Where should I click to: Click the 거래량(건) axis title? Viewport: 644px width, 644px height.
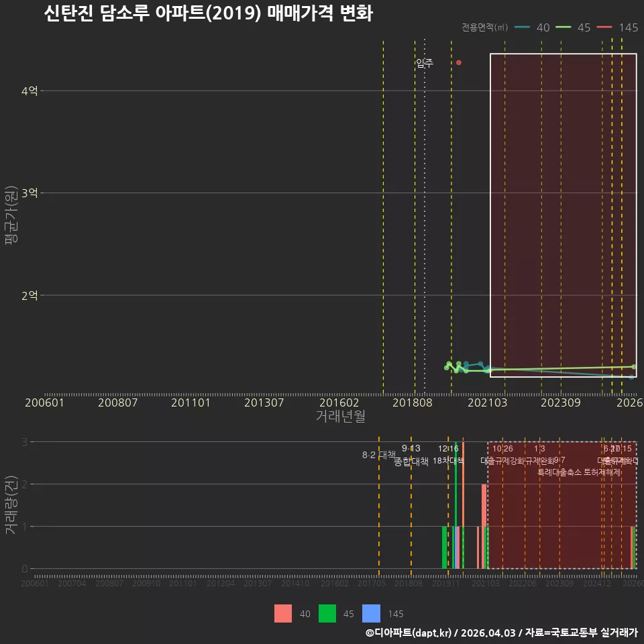coord(11,505)
